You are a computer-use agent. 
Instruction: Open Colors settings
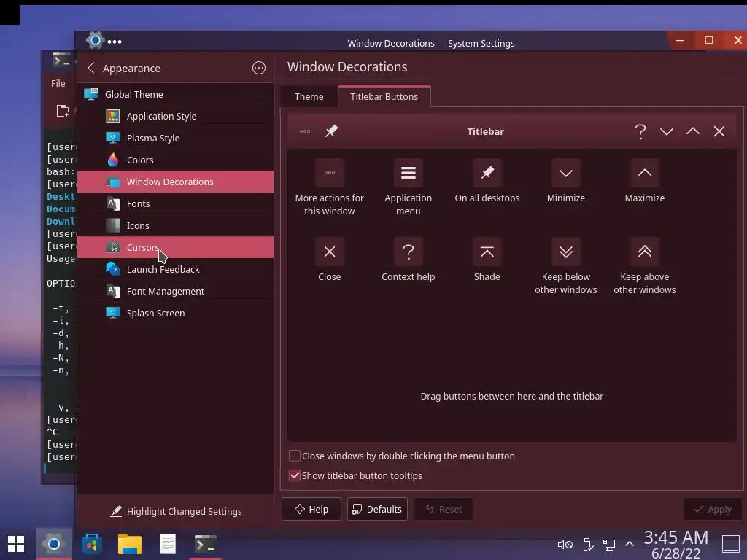[175, 160]
